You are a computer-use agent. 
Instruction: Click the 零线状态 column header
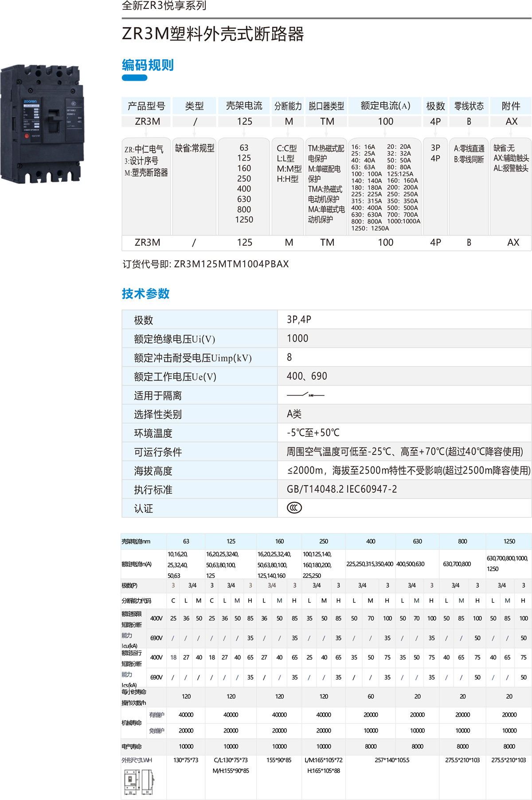pos(469,106)
